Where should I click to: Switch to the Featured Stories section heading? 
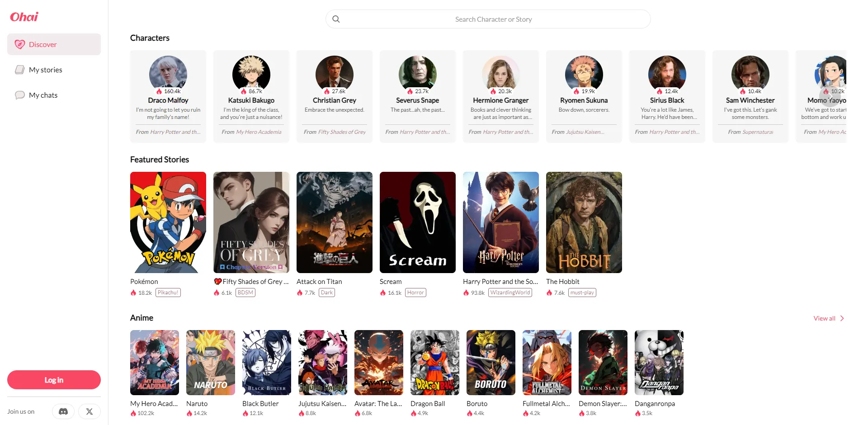pyautogui.click(x=159, y=159)
